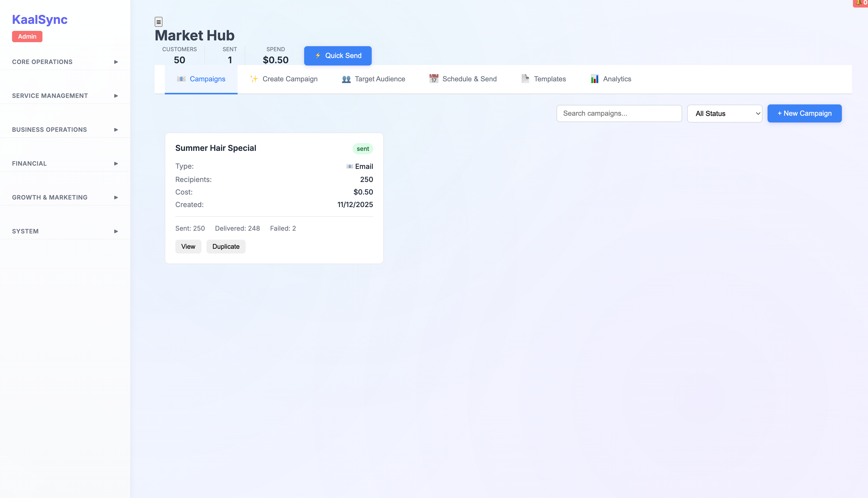This screenshot has height=498, width=868.
Task: Open the All Status filter dropdown
Action: [x=724, y=113]
